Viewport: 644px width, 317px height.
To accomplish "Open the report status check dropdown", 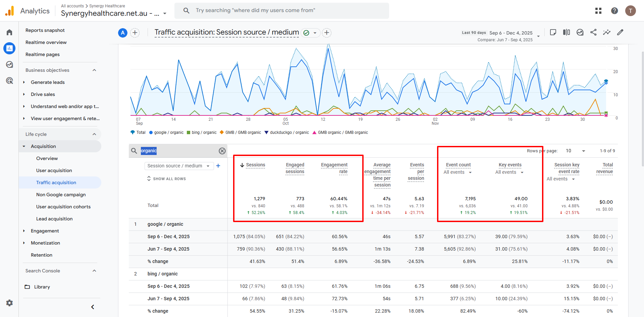I will 310,33.
